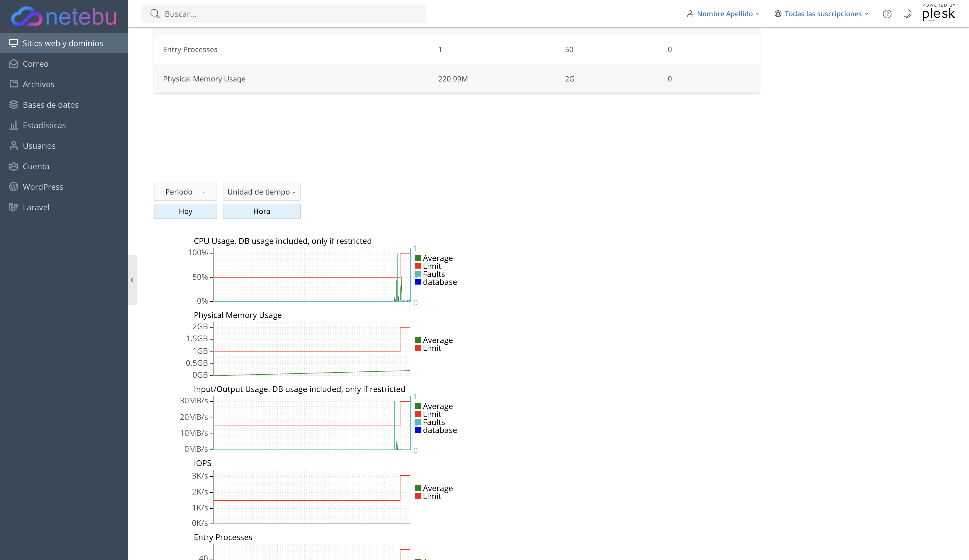Click the Estadísticas bar chart icon
Screen dimensions: 969x560
tap(13, 125)
